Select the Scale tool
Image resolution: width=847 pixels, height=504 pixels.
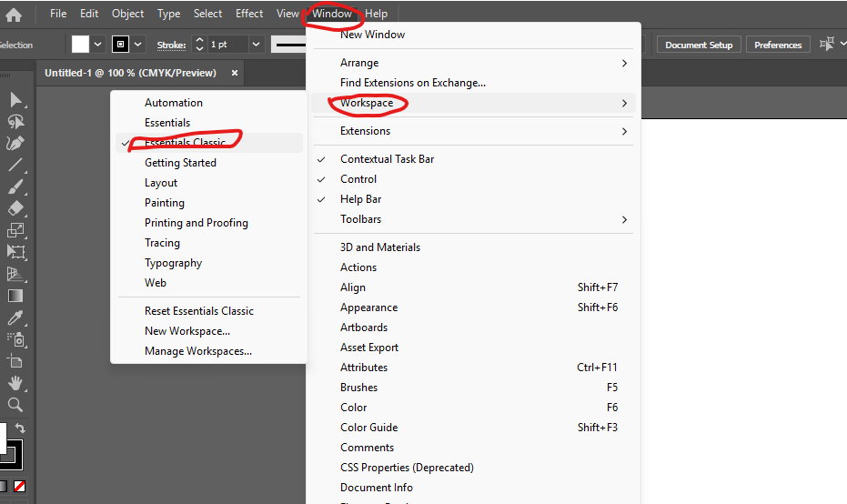[x=15, y=230]
